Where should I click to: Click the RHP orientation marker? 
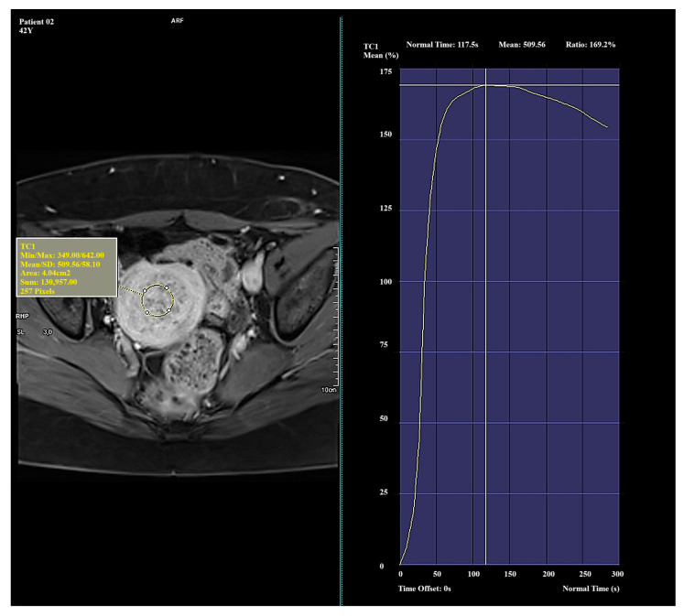(22, 316)
